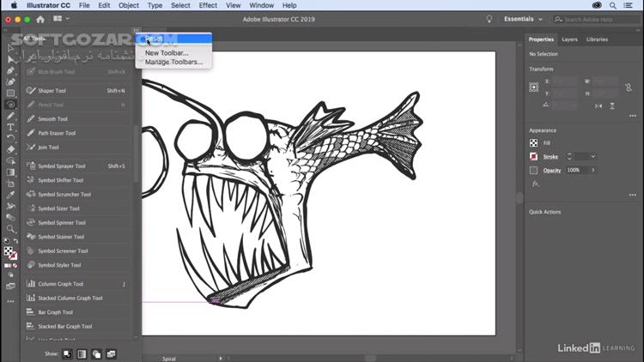Select the Type tool in toolbar

click(10, 127)
